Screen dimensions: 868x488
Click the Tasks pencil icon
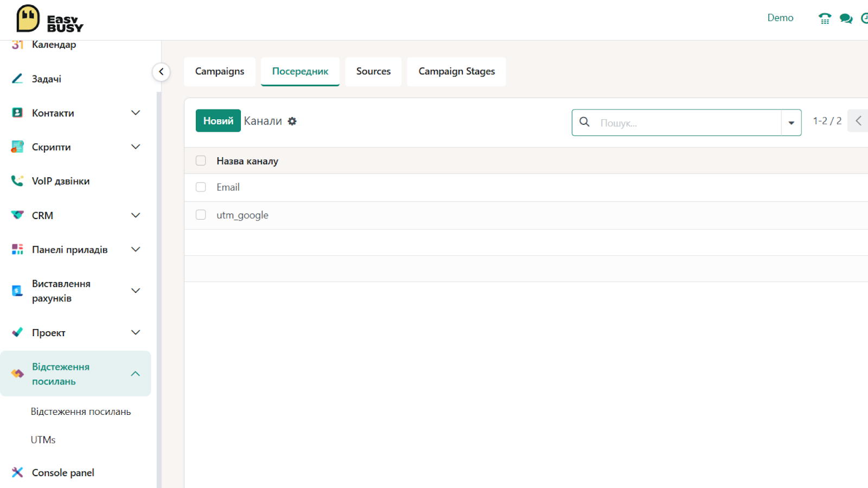[17, 79]
